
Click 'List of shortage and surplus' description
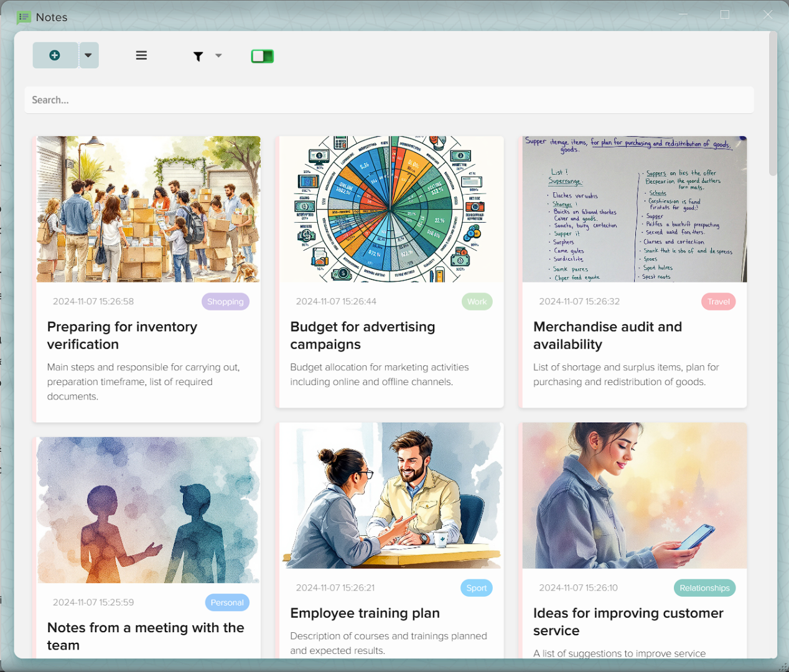click(x=626, y=375)
